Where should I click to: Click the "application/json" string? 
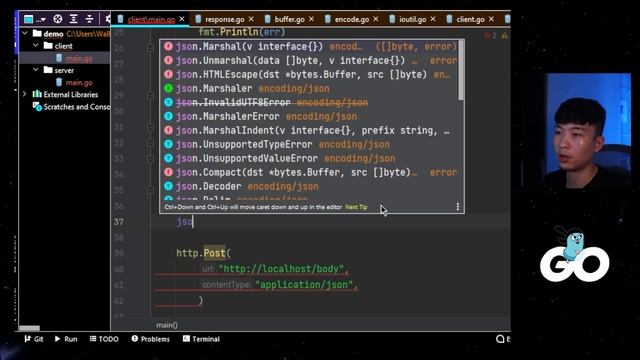[304, 285]
